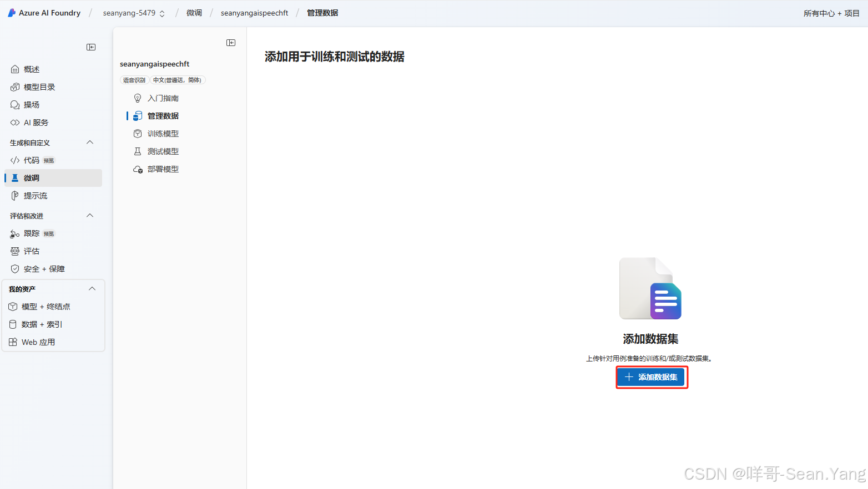
Task: Select 微调 in the sidebar
Action: pos(53,178)
